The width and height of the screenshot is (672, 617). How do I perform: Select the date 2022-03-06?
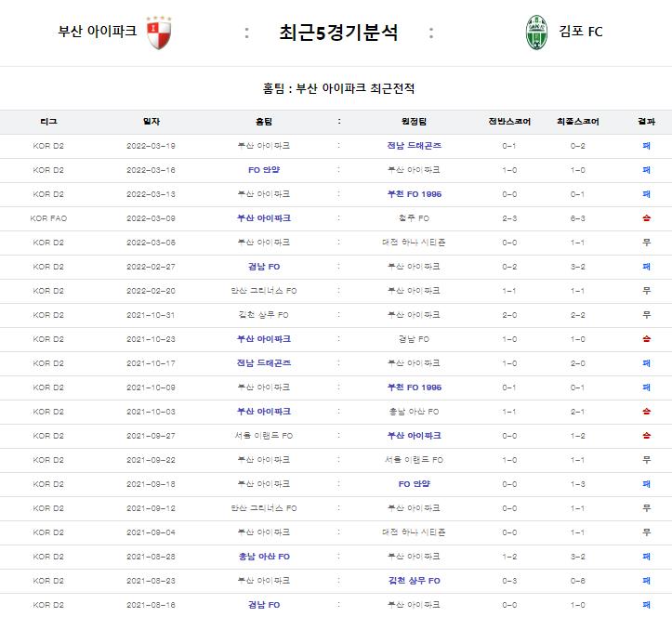coord(151,243)
